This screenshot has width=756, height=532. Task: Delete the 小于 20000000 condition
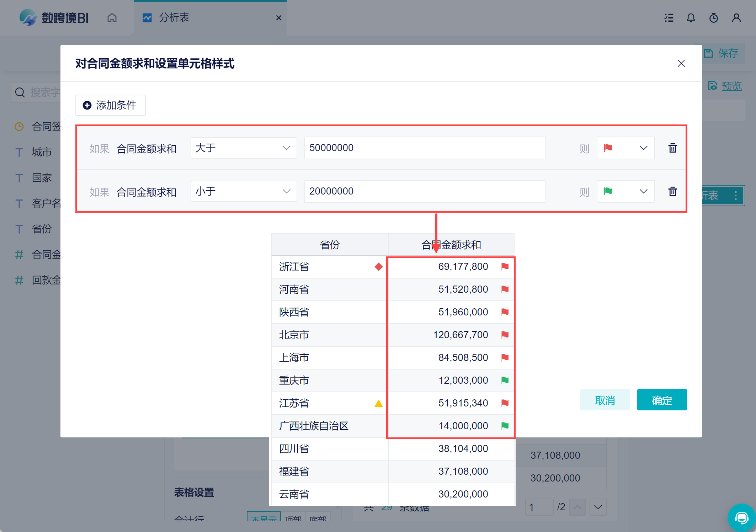click(x=672, y=191)
